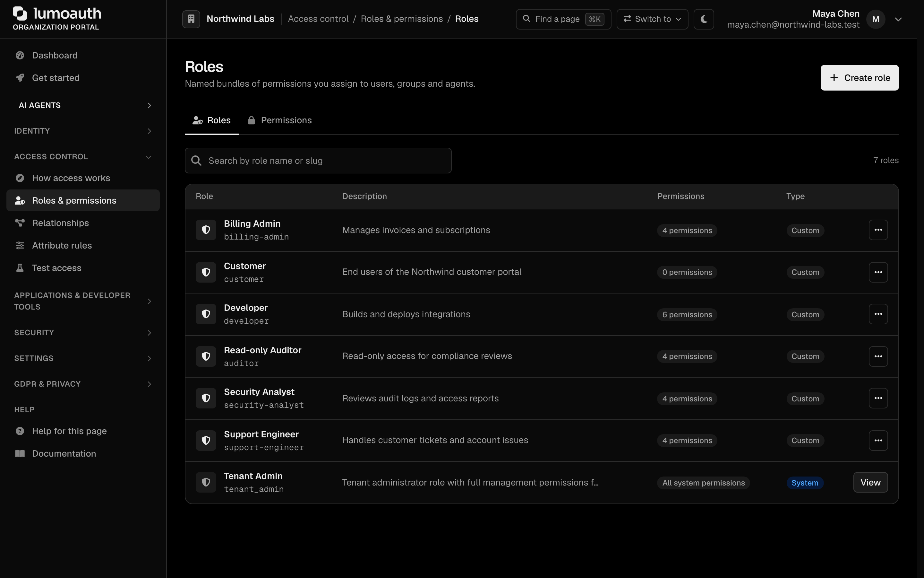This screenshot has width=924, height=578.
Task: Click the Security Analyst shield icon
Action: [206, 398]
